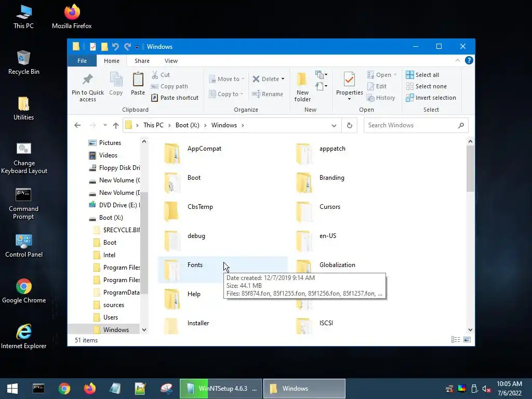This screenshot has height=399, width=532.
Task: Click the Cut scissors icon
Action: click(x=155, y=75)
